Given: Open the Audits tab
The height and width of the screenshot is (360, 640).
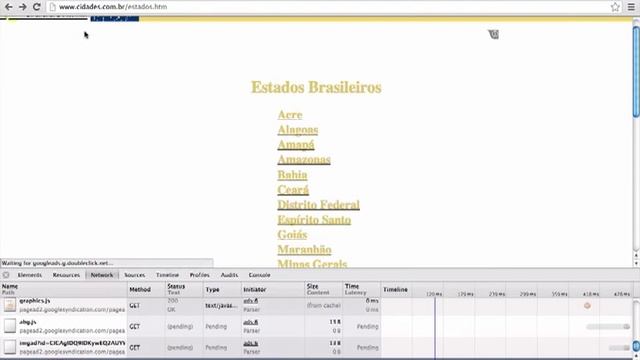Looking at the screenshot, I should pyautogui.click(x=229, y=275).
